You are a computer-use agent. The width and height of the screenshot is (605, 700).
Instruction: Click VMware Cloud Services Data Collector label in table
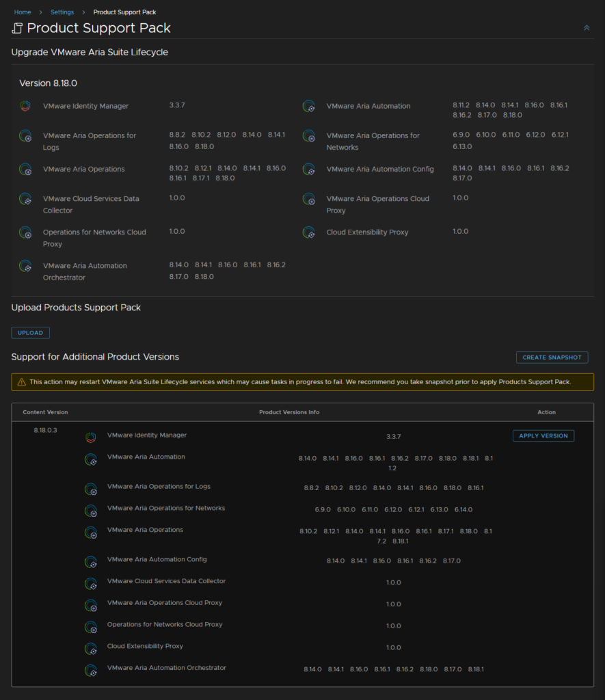[167, 581]
